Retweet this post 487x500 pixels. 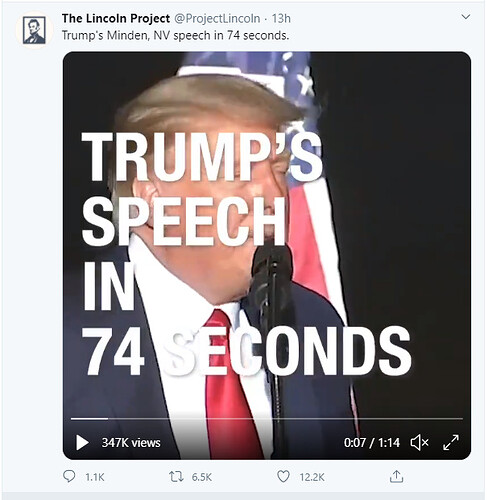point(176,477)
